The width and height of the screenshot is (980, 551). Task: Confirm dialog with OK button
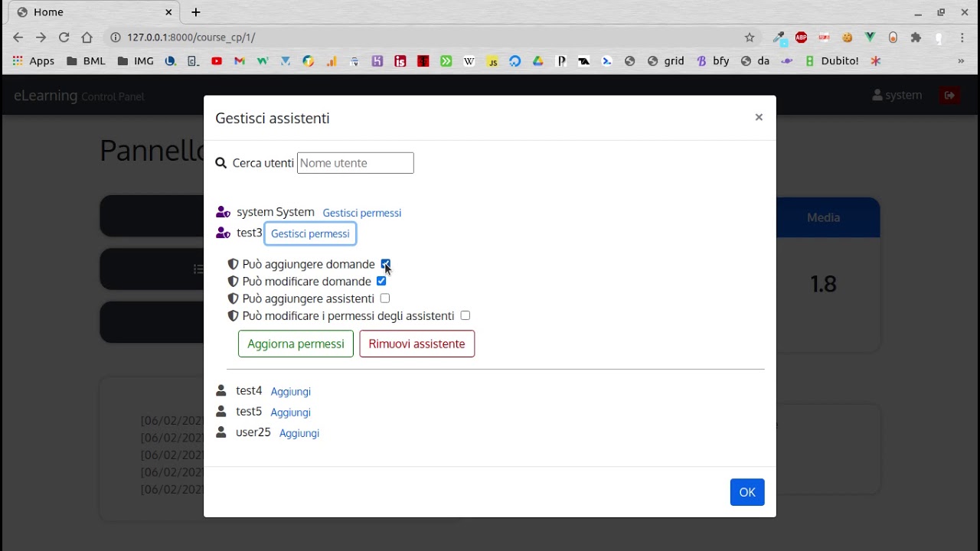tap(747, 492)
